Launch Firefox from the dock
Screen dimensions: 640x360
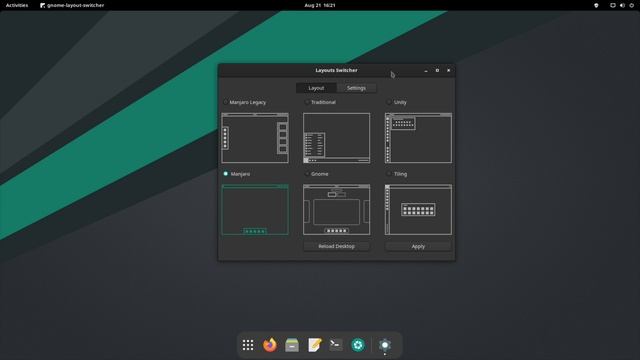click(x=270, y=345)
